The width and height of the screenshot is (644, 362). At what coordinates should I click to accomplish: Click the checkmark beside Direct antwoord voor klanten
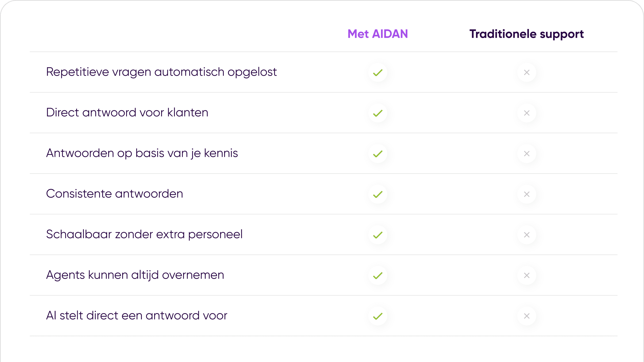tap(378, 113)
